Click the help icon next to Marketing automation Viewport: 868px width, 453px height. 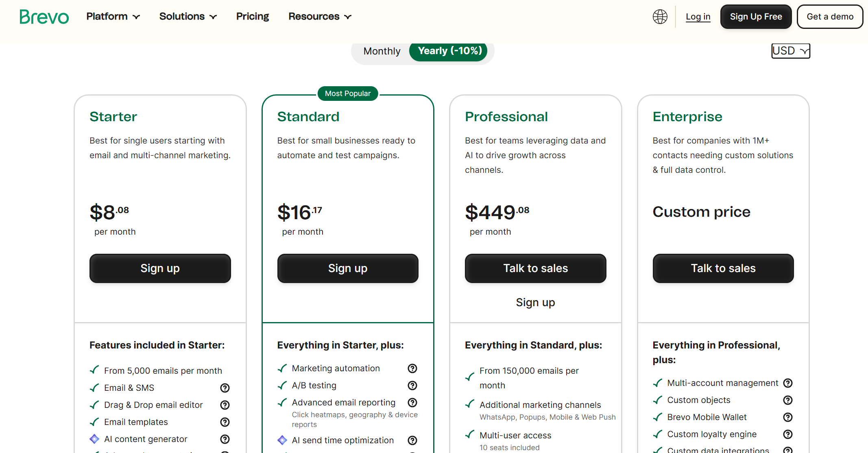click(x=412, y=368)
